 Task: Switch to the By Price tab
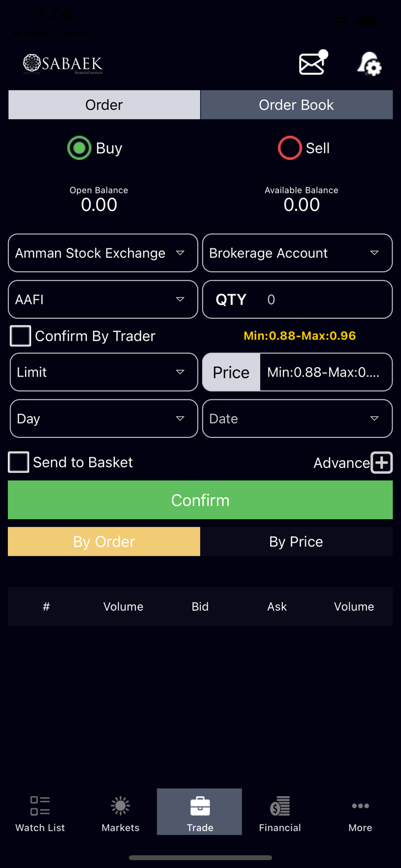(x=296, y=542)
